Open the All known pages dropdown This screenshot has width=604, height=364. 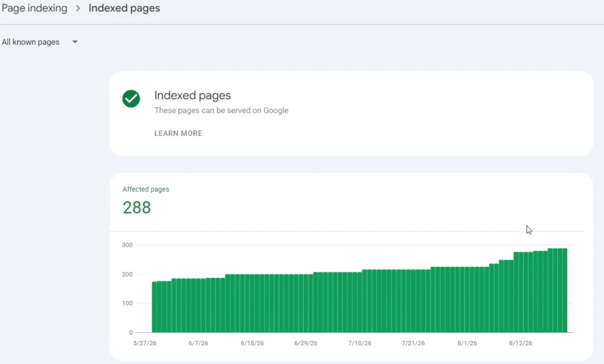(x=40, y=42)
